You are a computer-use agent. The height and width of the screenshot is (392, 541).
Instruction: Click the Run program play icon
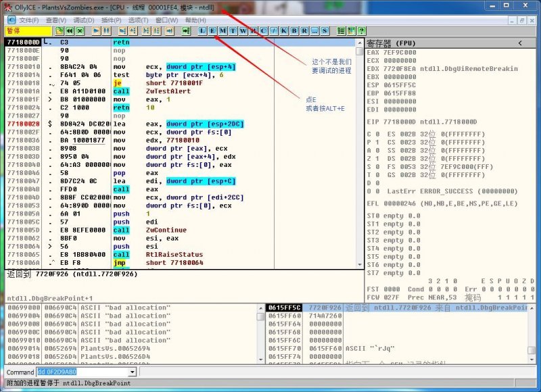pos(96,30)
